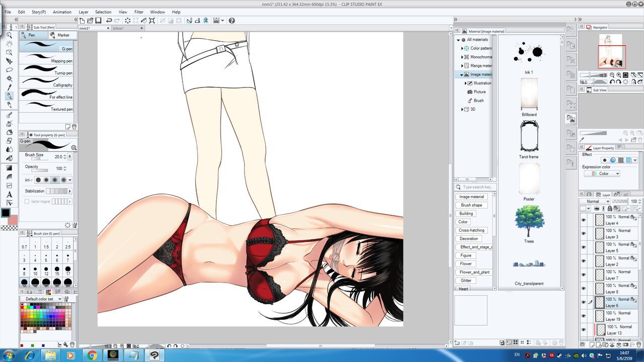The height and width of the screenshot is (362, 644).
Task: Toggle visibility of Layer 7
Action: 584,275
